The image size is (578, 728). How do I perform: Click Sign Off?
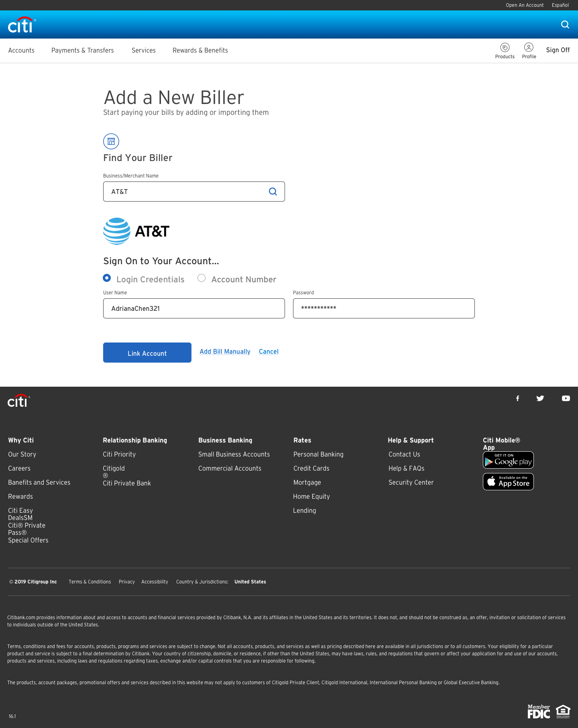[x=558, y=50]
